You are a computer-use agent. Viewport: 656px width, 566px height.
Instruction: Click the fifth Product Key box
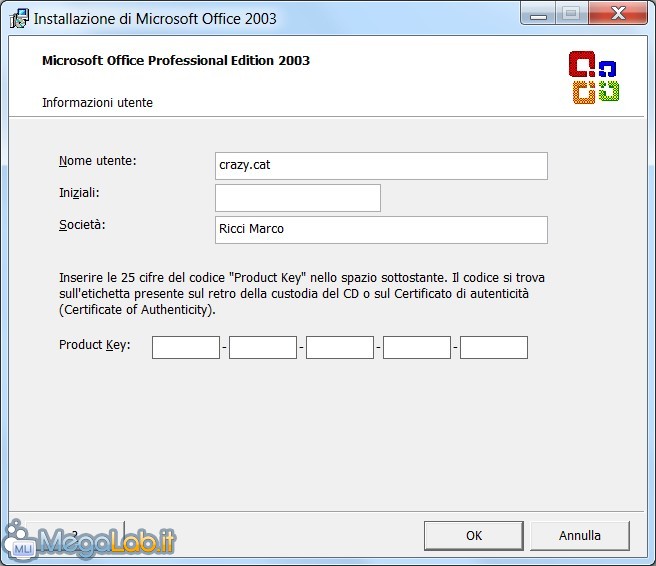[x=494, y=347]
